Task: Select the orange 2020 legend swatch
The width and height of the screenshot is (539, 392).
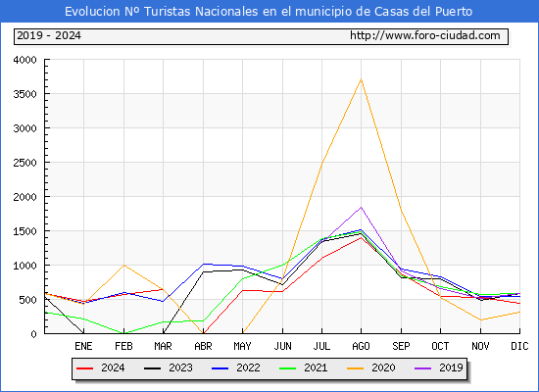Action: click(356, 368)
